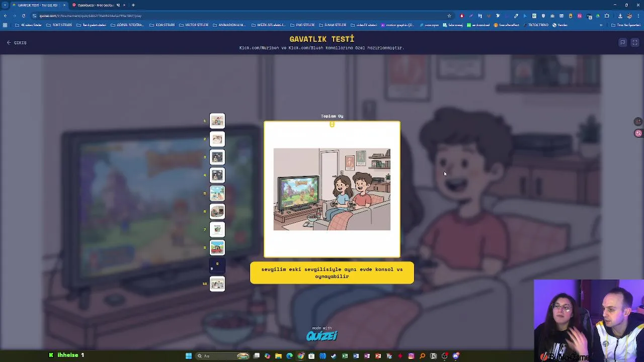This screenshot has height=362, width=644.
Task: Open PowerPoint from the taskbar
Action: pyautogui.click(x=378, y=356)
